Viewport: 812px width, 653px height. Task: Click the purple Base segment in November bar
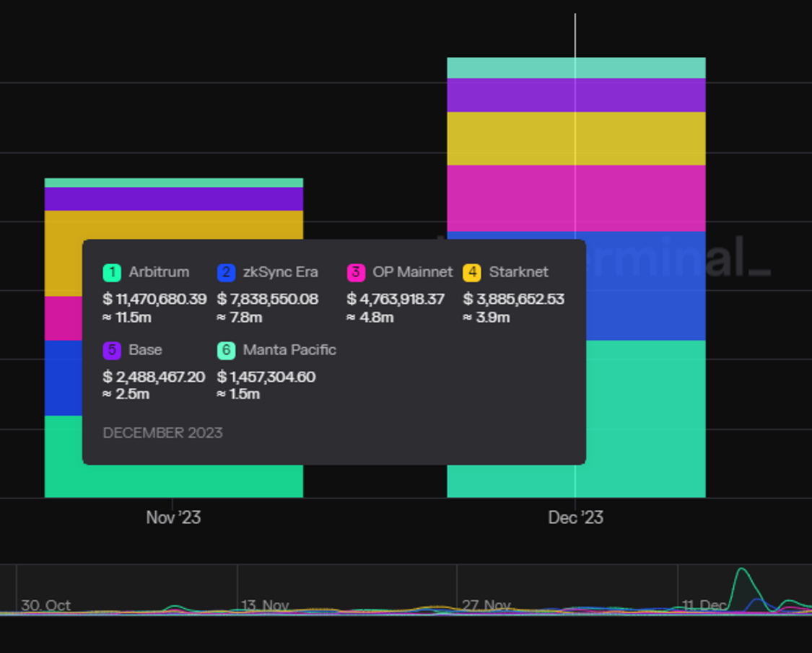[173, 199]
